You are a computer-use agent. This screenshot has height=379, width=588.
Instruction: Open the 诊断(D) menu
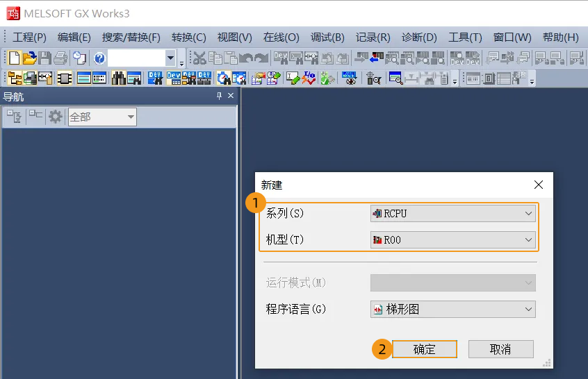tap(419, 37)
